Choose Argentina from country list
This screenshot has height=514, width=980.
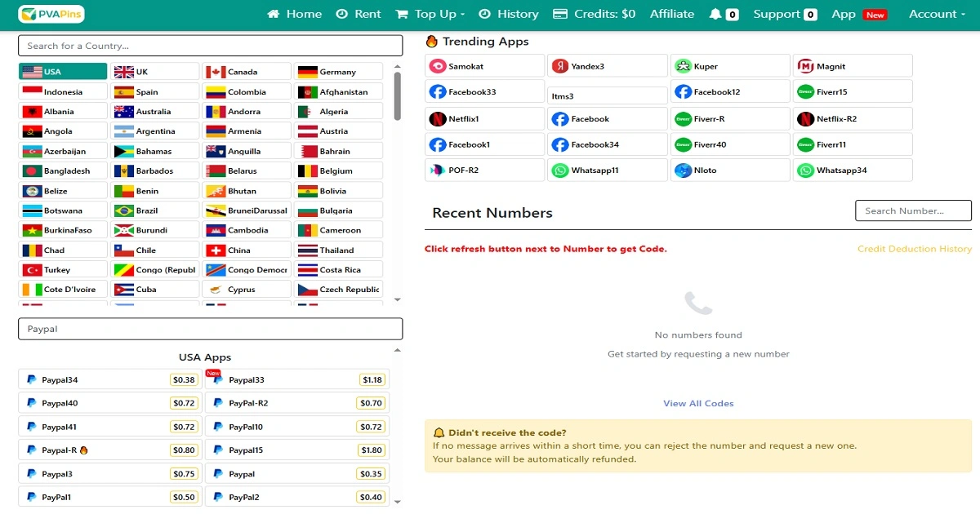pyautogui.click(x=155, y=131)
